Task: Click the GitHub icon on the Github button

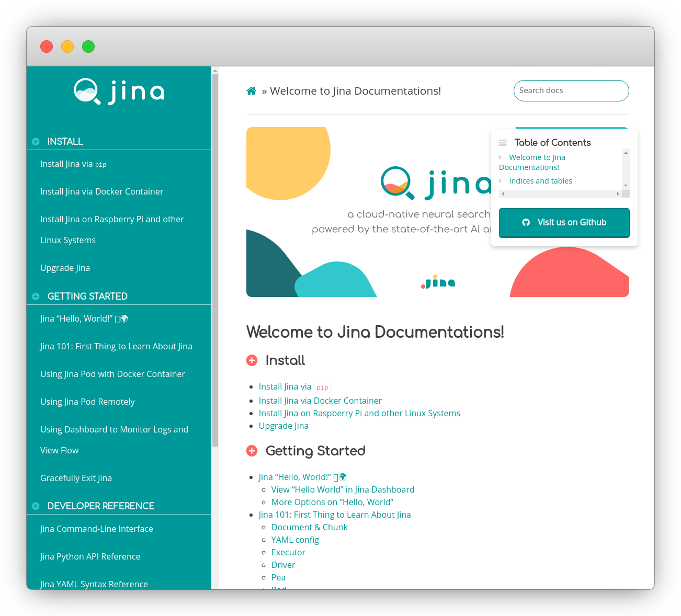Action: (x=526, y=222)
